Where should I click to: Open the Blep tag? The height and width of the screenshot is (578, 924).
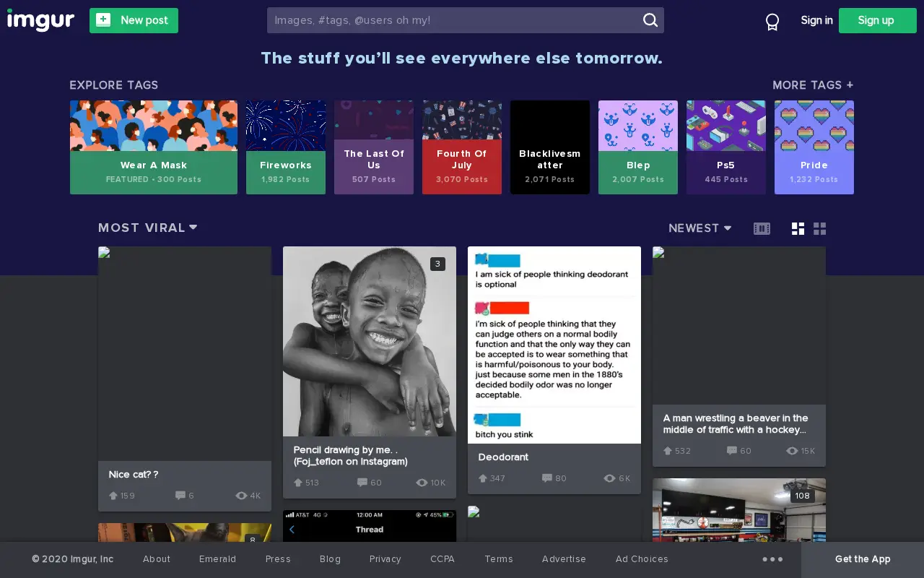pos(638,147)
